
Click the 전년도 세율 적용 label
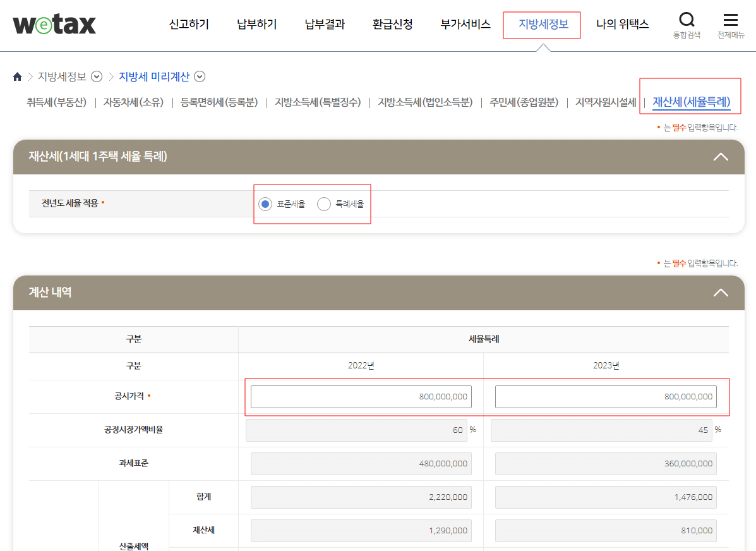[x=70, y=203]
